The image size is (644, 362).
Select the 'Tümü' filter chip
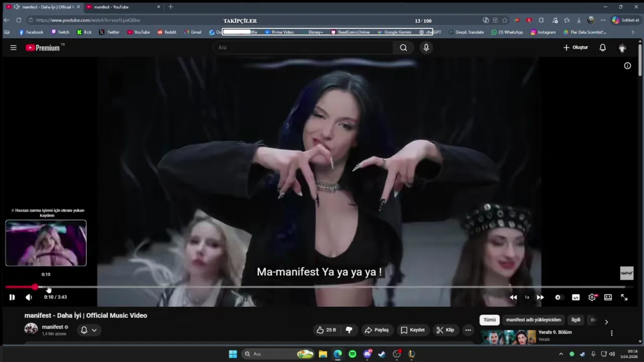pyautogui.click(x=490, y=320)
